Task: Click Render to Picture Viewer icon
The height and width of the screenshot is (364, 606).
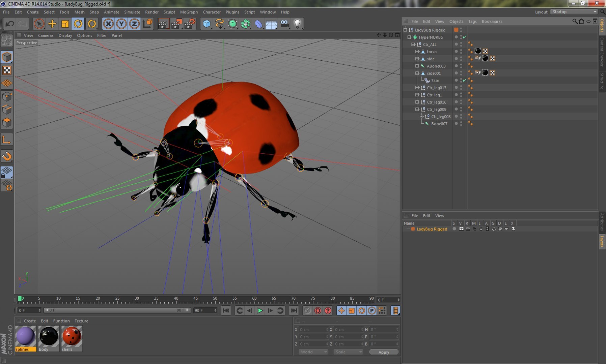Action: coord(176,24)
